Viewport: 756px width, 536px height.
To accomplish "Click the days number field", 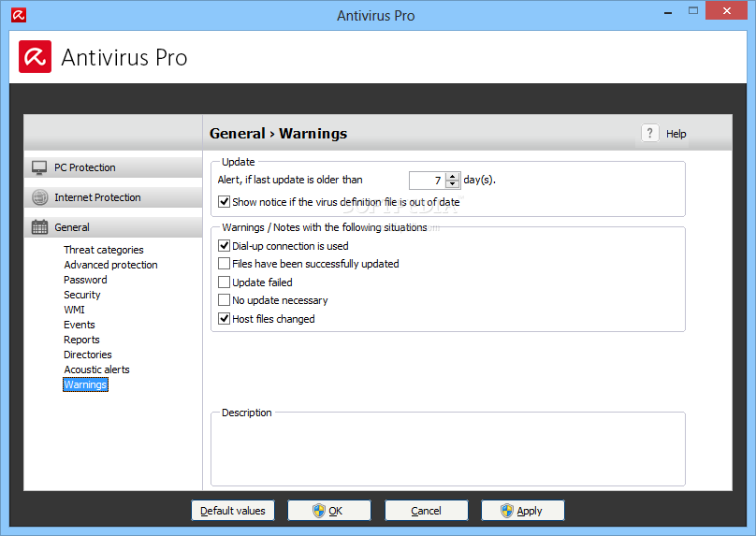I will (428, 181).
